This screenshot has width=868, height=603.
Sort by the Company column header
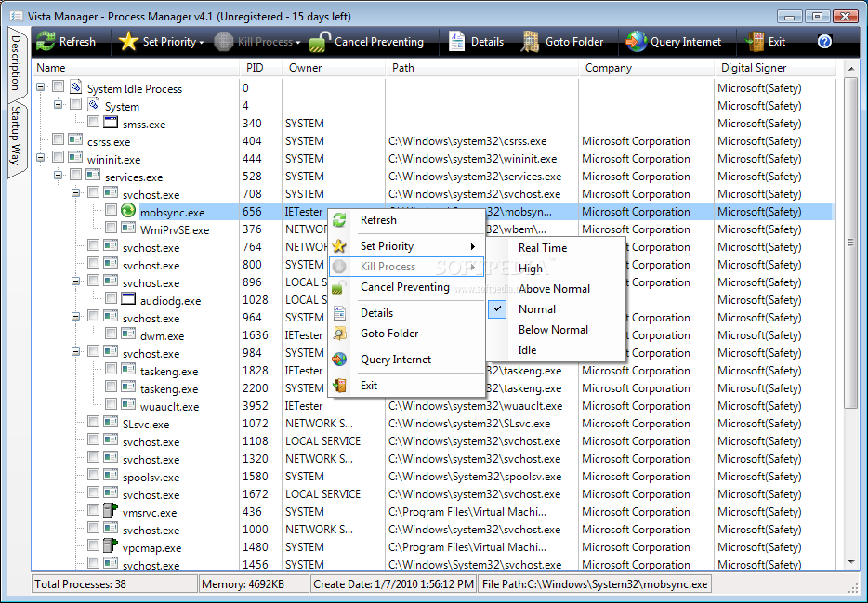(646, 68)
